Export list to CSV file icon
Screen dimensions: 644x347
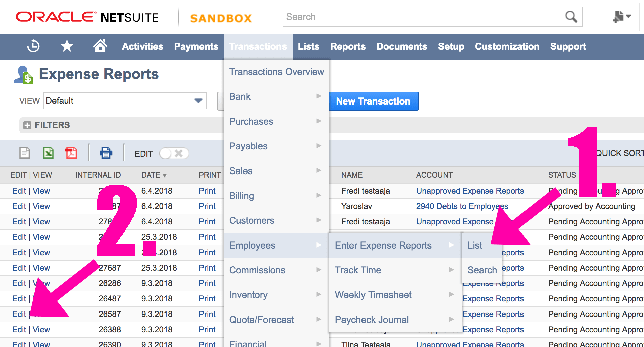point(25,153)
